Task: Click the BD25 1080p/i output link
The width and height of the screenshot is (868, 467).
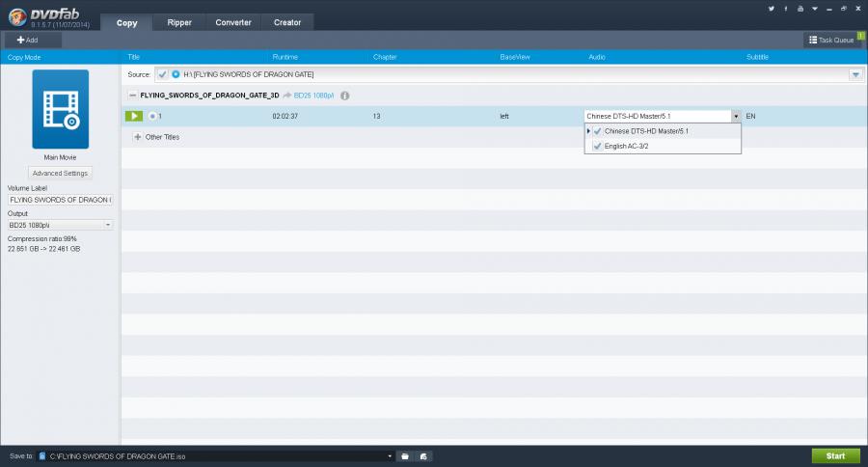Action: 313,96
